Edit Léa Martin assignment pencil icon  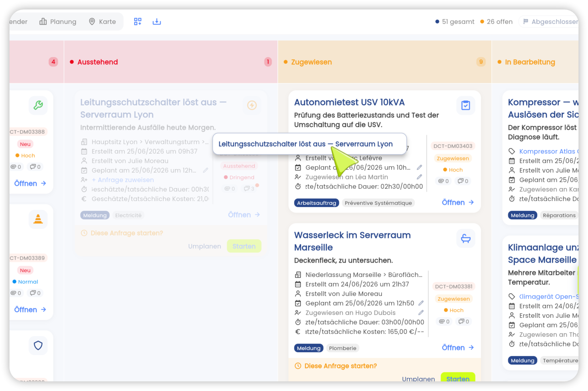tap(420, 177)
